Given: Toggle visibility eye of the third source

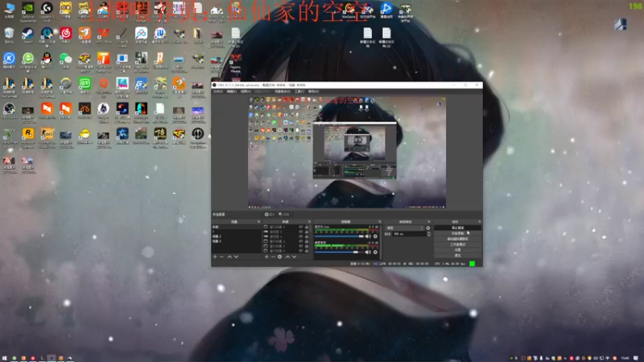Looking at the screenshot, I should click(x=300, y=237).
